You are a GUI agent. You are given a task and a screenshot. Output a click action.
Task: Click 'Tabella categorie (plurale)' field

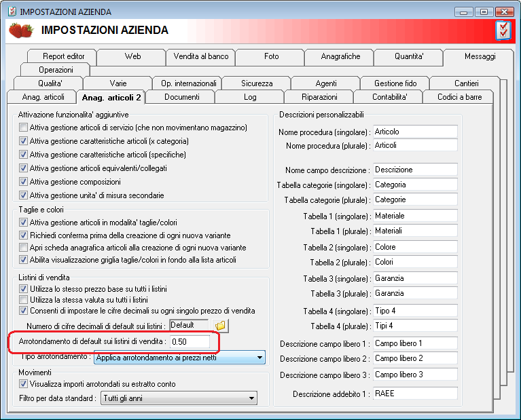[415, 199]
